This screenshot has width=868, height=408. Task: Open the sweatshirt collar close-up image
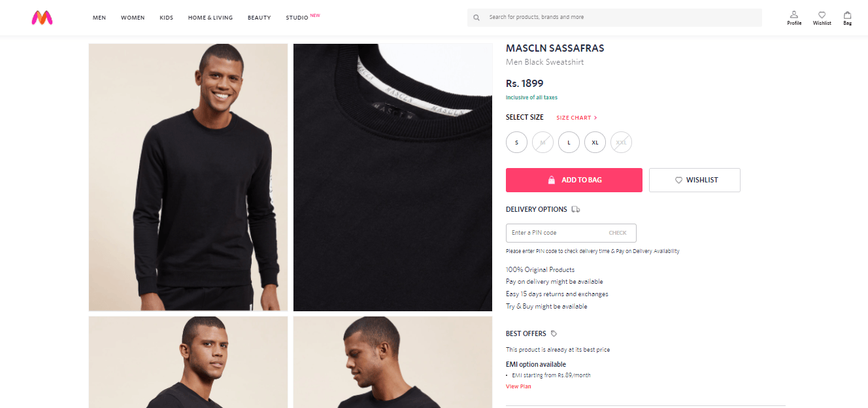point(393,177)
